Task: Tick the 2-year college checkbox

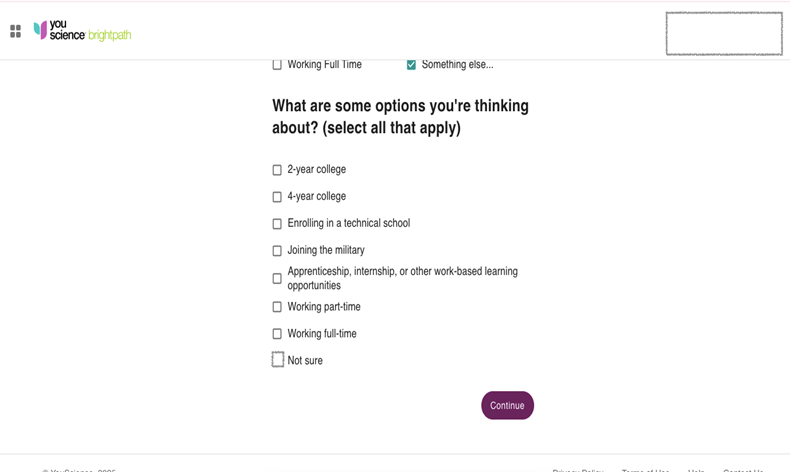Action: 277,170
